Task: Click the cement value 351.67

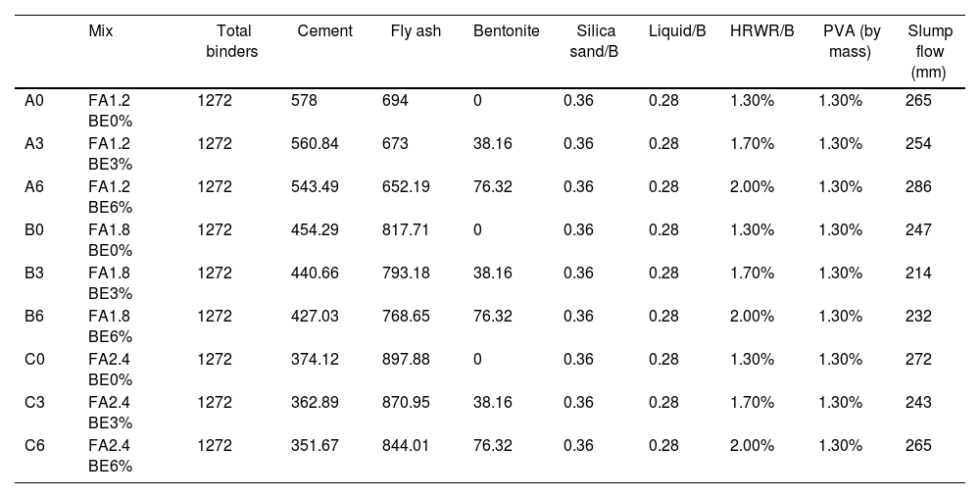Action: click(x=315, y=445)
